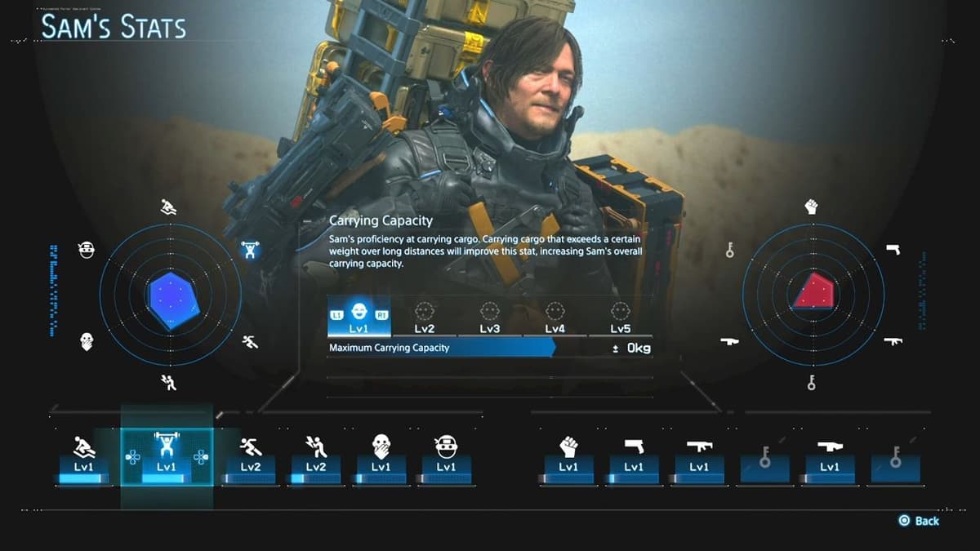Click the weightlifter icon beside the blue radar chart
980x551 pixels.
click(250, 250)
